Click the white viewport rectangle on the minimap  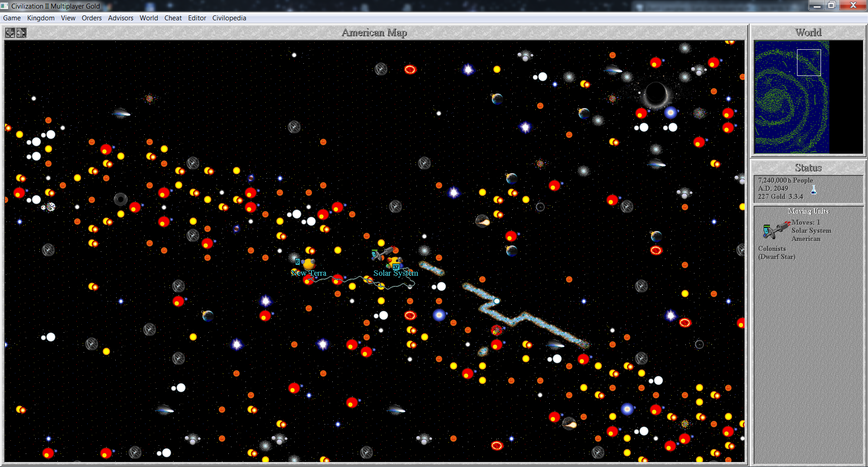[x=809, y=62]
